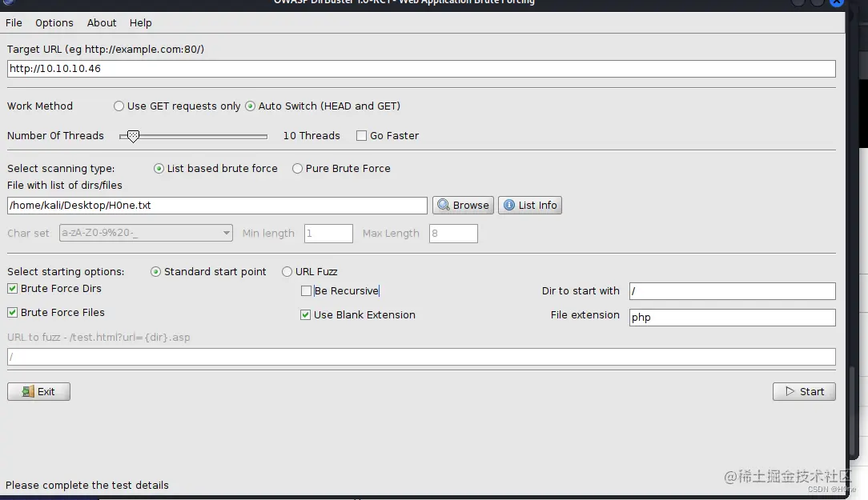Select Use GET requests only radio
Screen dimensions: 868x500
pos(119,106)
